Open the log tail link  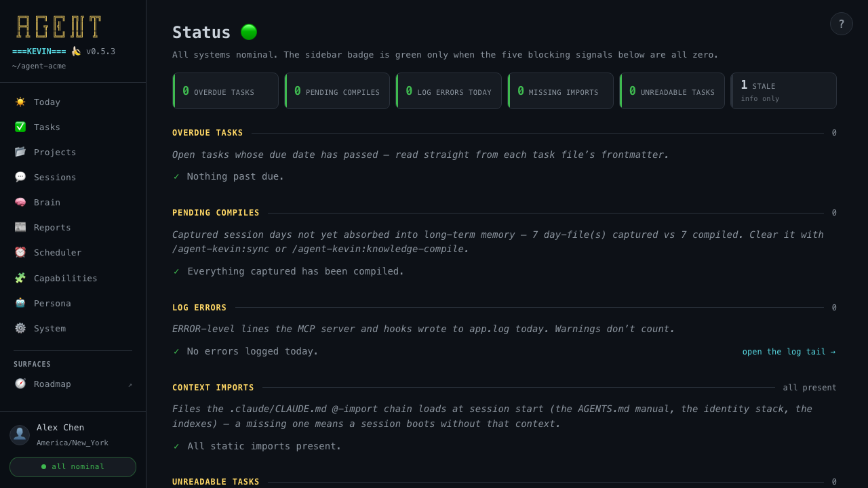click(x=789, y=352)
